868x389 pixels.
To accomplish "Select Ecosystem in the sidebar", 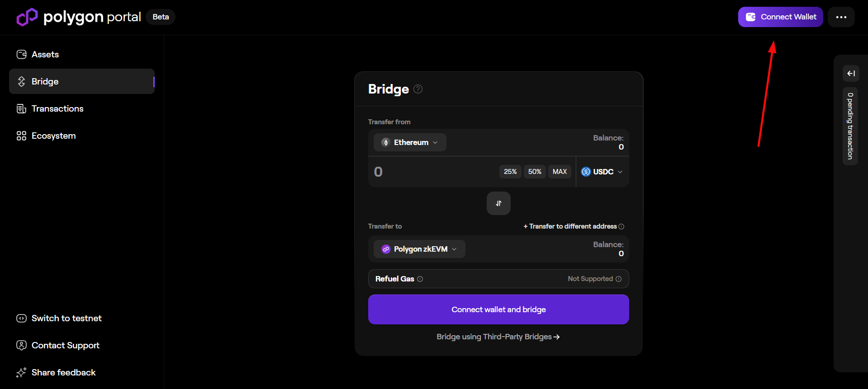I will click(x=53, y=136).
